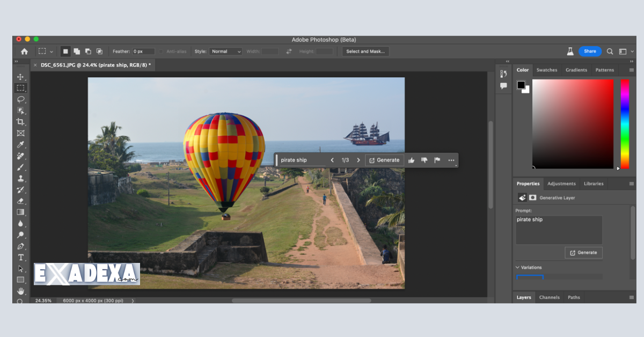Image resolution: width=644 pixels, height=337 pixels.
Task: Activate the Lasso tool
Action: [21, 99]
